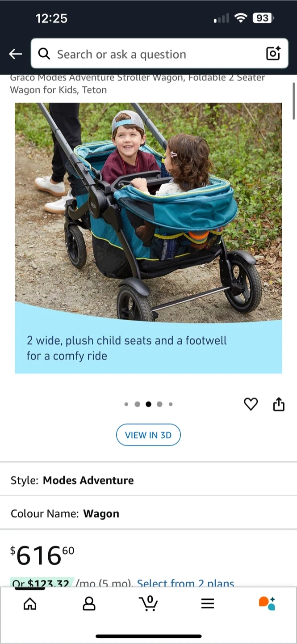The width and height of the screenshot is (297, 644).
Task: Open Select from 2 plans link
Action: 185,583
